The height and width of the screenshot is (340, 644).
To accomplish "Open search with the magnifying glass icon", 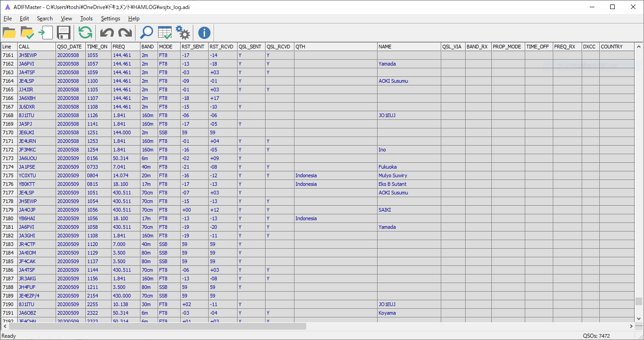I will [146, 33].
